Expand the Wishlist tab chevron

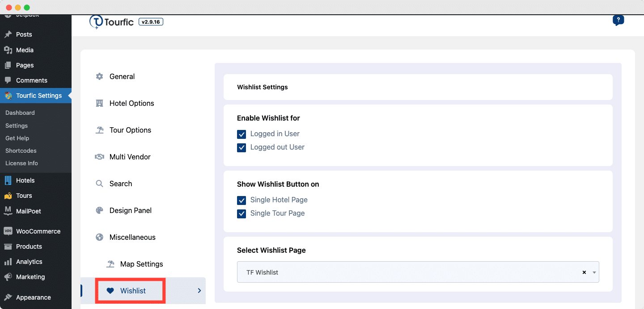(x=199, y=291)
